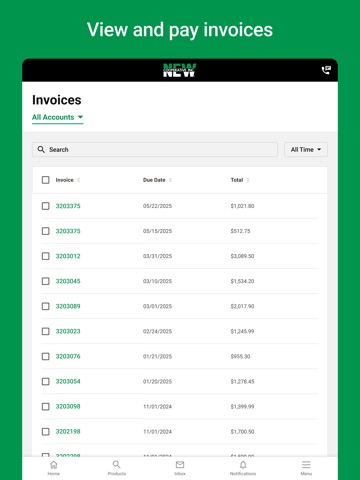360x480 pixels.
Task: Tap the contact support phone icon
Action: (326, 70)
